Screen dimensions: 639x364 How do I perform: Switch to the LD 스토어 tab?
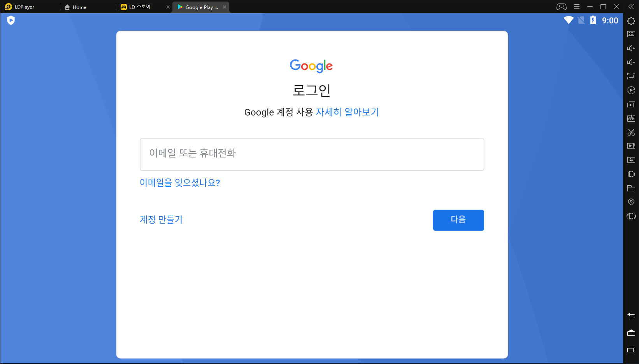point(140,7)
